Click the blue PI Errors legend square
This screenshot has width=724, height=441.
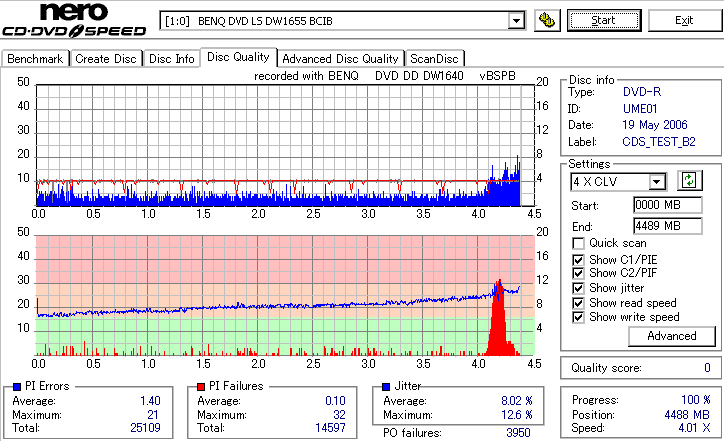(17, 387)
